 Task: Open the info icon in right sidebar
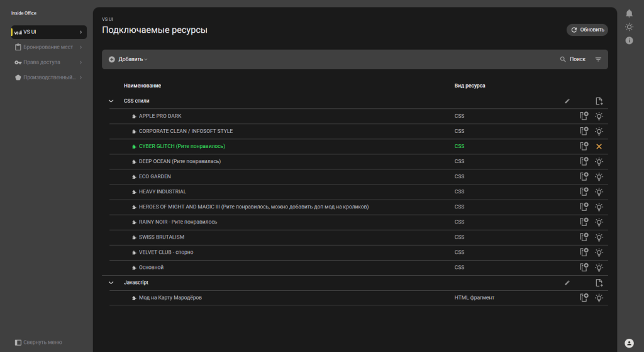pos(629,40)
